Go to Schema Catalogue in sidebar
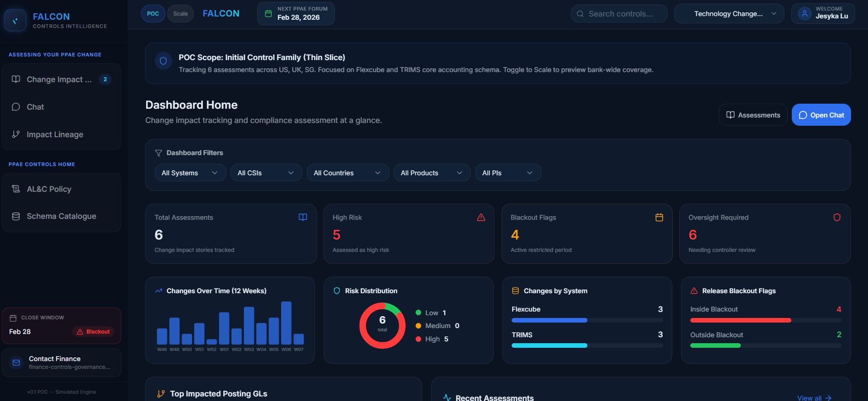 [62, 216]
